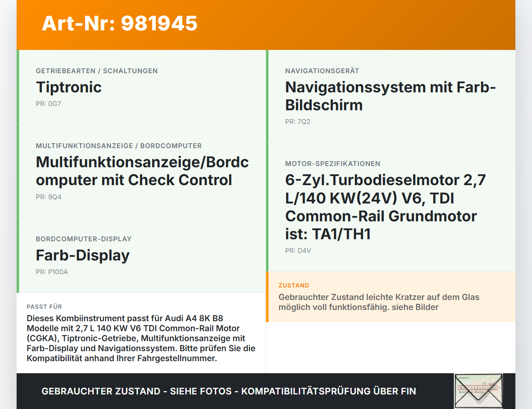Click the MOTOR-SPEZIFIKATIONEN section label
Image resolution: width=532 pixels, height=409 pixels.
[332, 164]
